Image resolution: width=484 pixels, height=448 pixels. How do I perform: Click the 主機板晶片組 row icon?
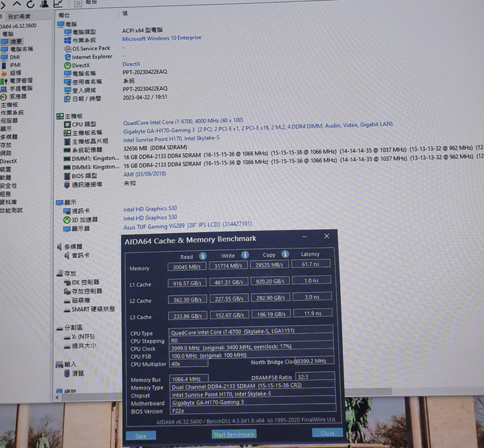(x=67, y=141)
